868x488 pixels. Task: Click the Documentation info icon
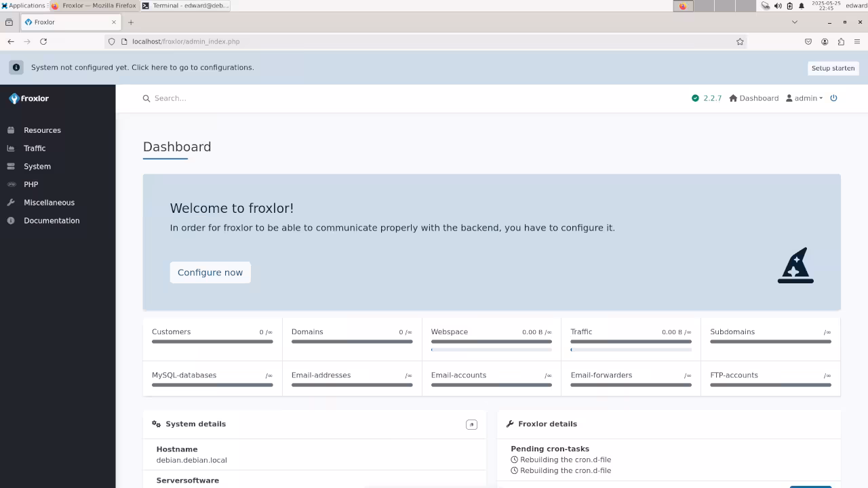[11, 221]
